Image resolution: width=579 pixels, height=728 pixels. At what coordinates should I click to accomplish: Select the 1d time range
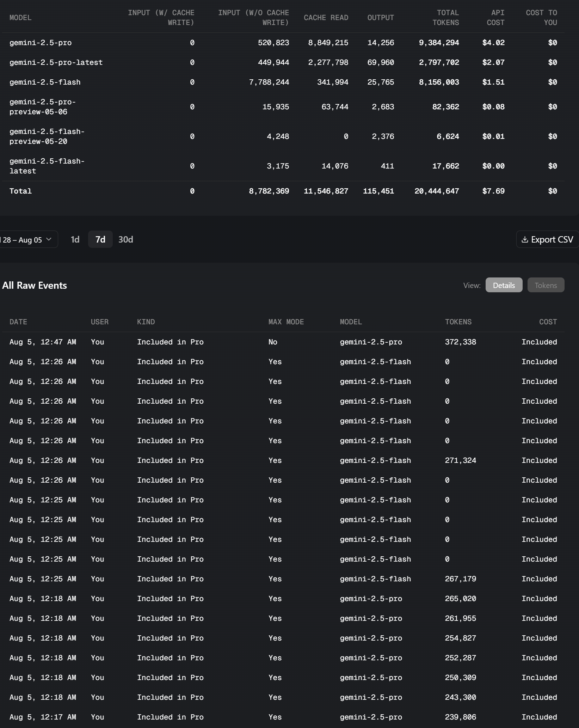75,240
